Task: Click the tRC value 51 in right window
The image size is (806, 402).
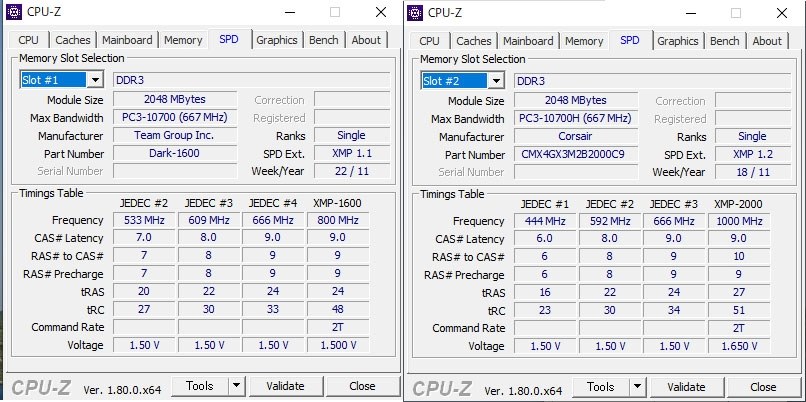Action: [739, 310]
